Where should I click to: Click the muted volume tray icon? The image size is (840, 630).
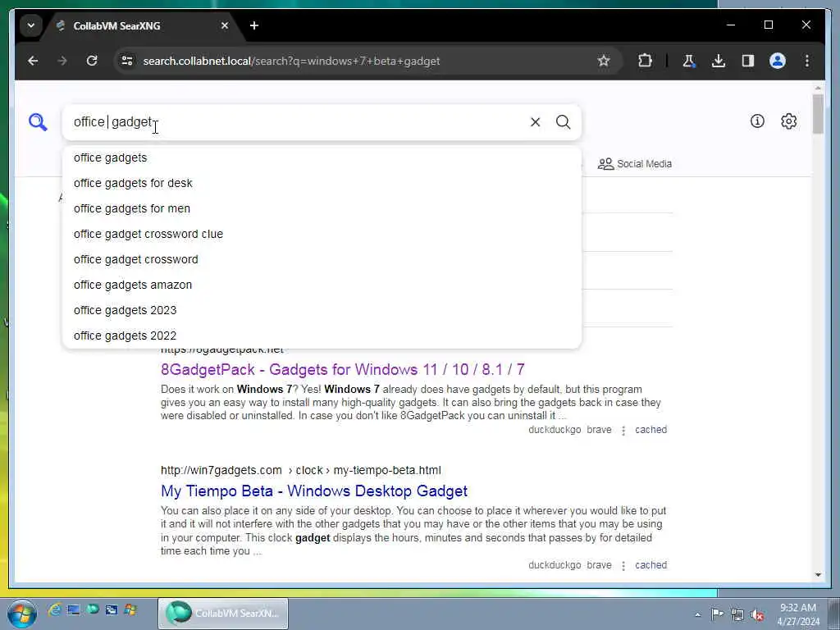click(x=757, y=614)
